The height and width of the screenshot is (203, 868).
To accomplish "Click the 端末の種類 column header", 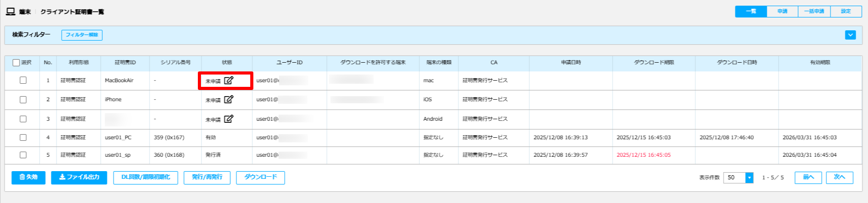I will (439, 63).
